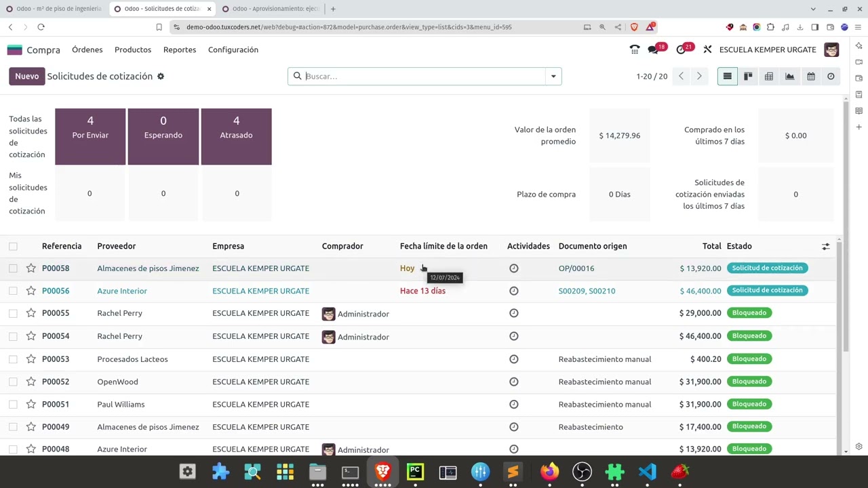Click activity clock icon for P00058
868x488 pixels.
tap(513, 268)
